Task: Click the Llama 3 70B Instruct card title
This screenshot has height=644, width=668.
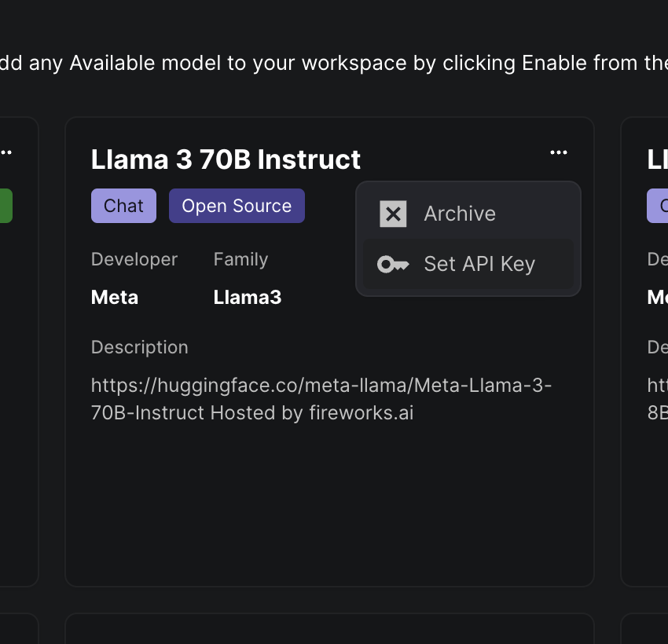Action: click(226, 159)
